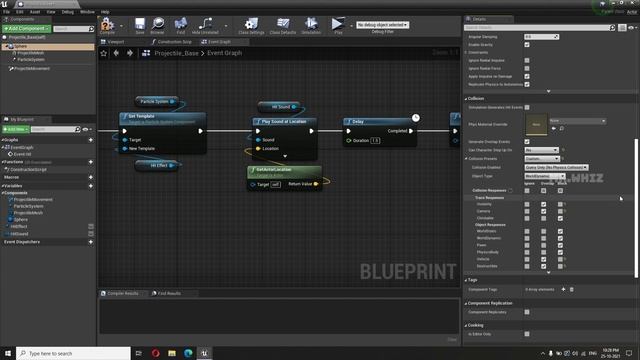Add a new macro with the Macros plus icon
640x360 pixels.
(x=91, y=177)
